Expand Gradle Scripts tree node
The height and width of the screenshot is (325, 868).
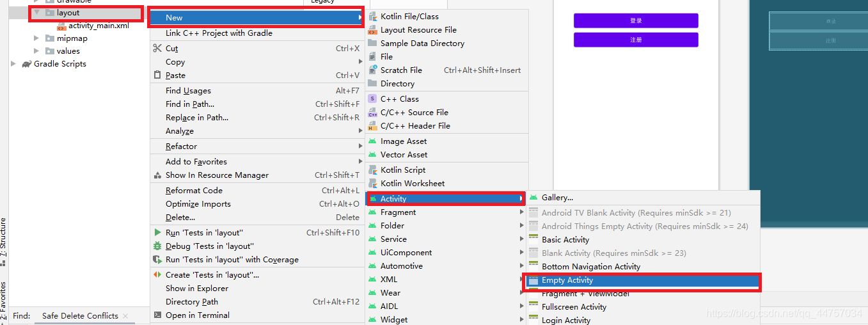[x=13, y=64]
